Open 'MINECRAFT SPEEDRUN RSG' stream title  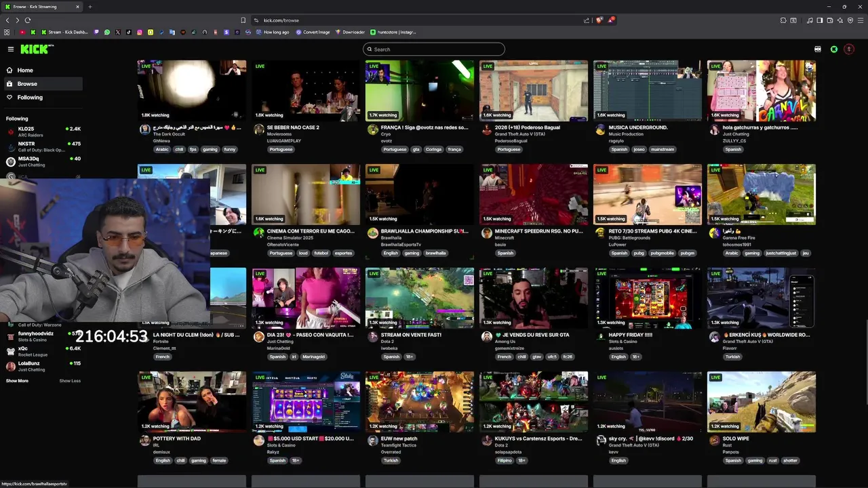click(538, 231)
